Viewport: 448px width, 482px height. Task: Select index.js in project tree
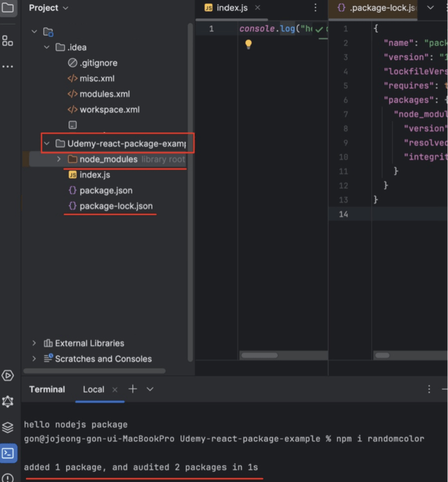click(94, 175)
